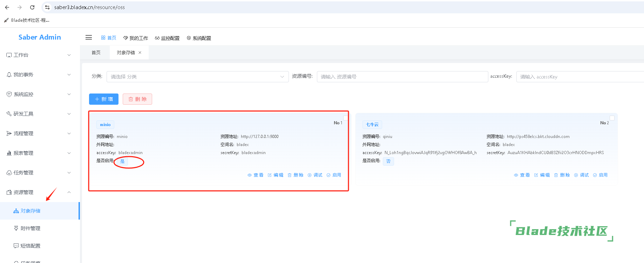Expand the 流程管理 sidebar menu
644x263 pixels.
pyautogui.click(x=40, y=133)
